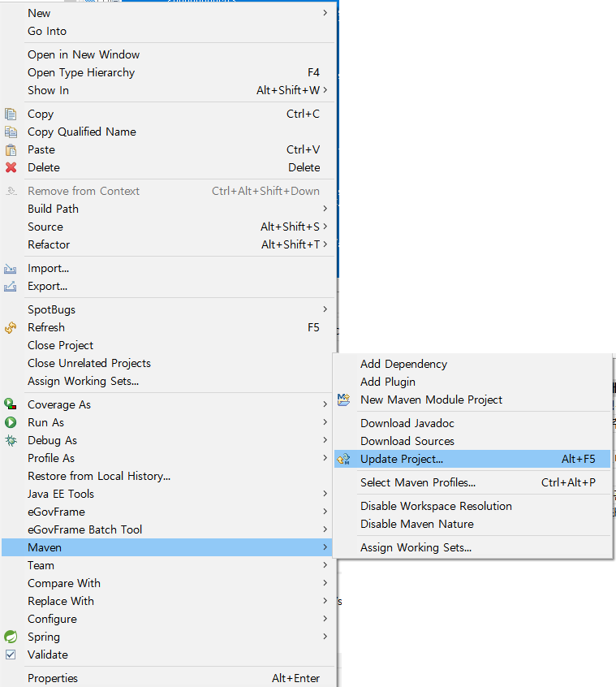Image resolution: width=616 pixels, height=687 pixels.
Task: Click the Alt+Enter shortcut label
Action: tap(295, 678)
